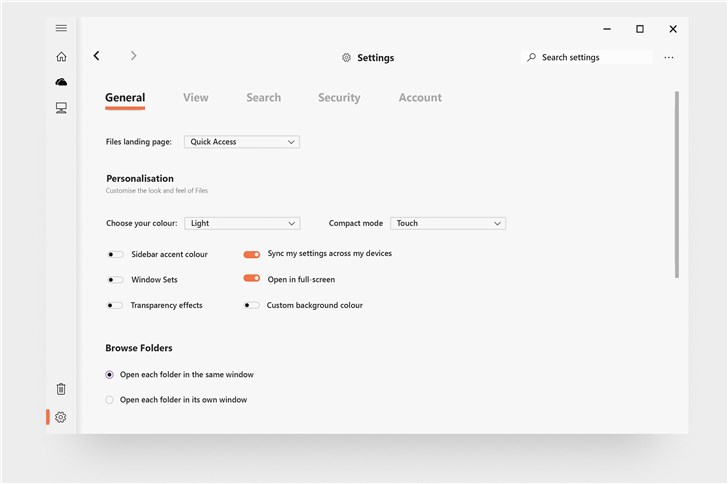Switch to the View tab
The image size is (728, 484).
click(x=196, y=98)
